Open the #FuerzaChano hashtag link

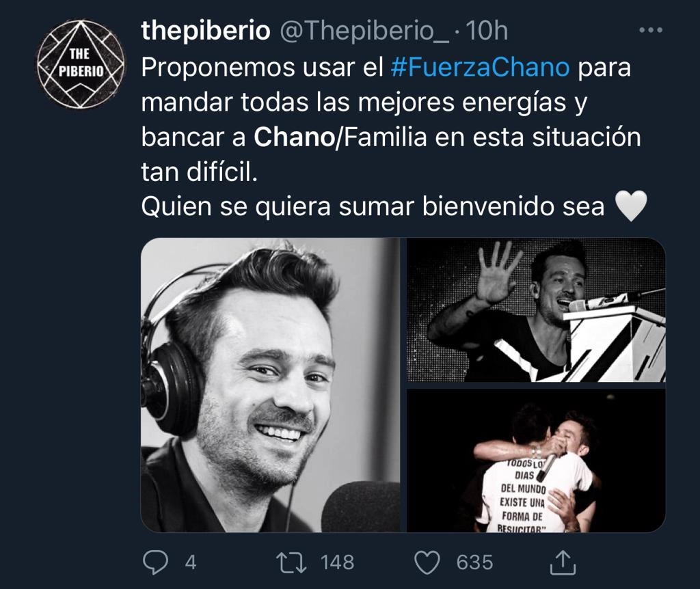481,68
